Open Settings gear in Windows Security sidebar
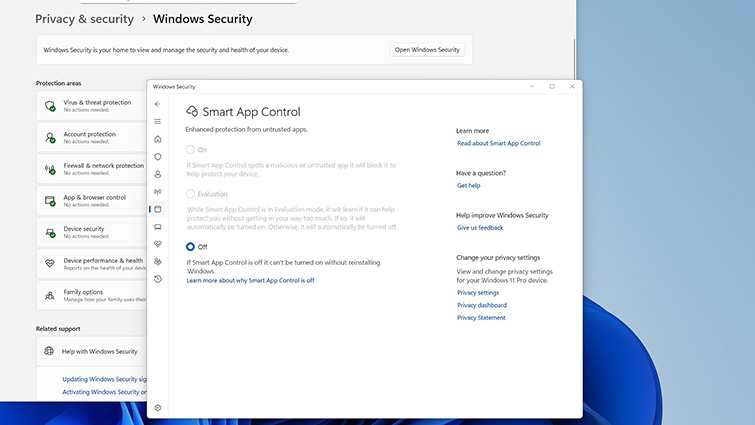This screenshot has height=425, width=755. pyautogui.click(x=157, y=407)
